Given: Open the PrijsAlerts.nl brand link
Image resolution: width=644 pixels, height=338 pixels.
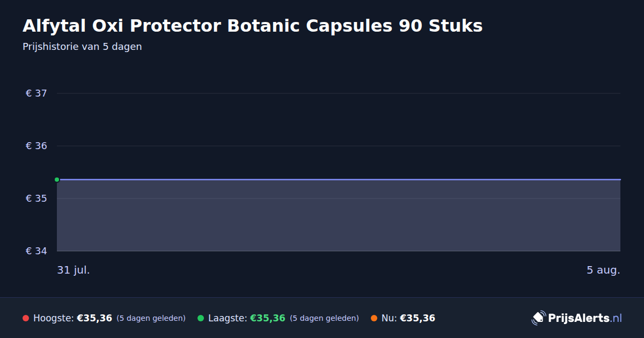Looking at the screenshot, I should 577,318.
